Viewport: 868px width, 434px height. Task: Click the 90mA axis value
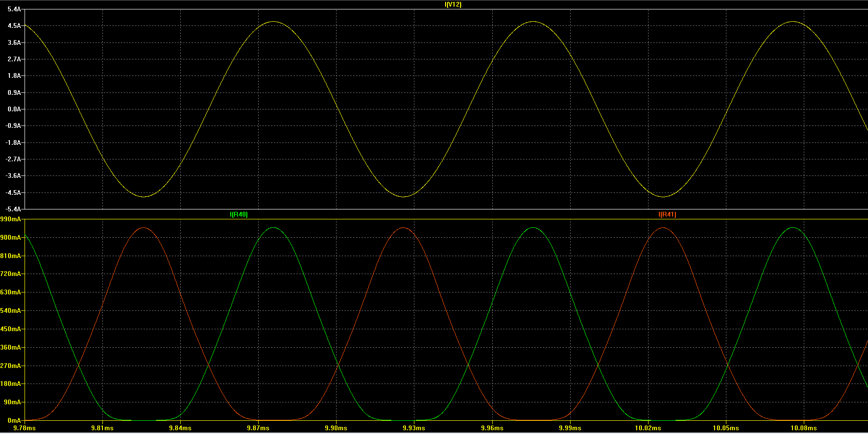pyautogui.click(x=12, y=402)
